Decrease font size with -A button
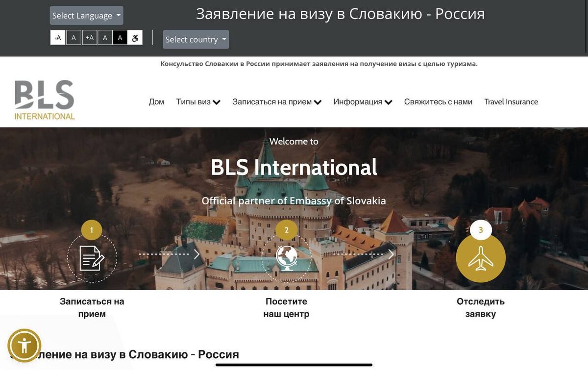Screen dimensions: 588x370 click(x=58, y=37)
